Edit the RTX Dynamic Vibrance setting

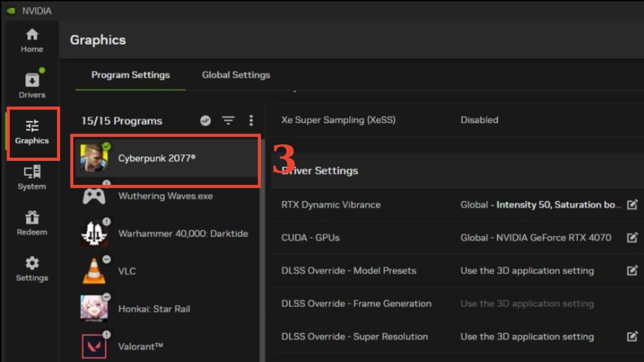[632, 204]
